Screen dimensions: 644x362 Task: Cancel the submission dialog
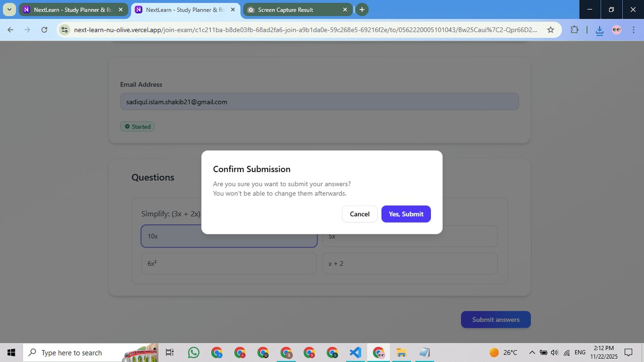[x=359, y=214]
